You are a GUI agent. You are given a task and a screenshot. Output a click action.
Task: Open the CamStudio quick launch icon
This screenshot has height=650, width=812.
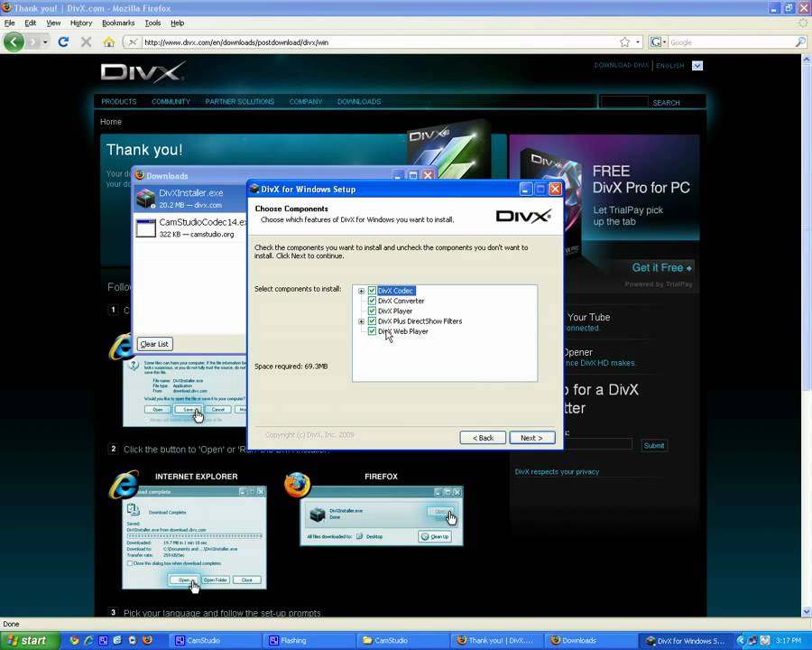point(103,640)
